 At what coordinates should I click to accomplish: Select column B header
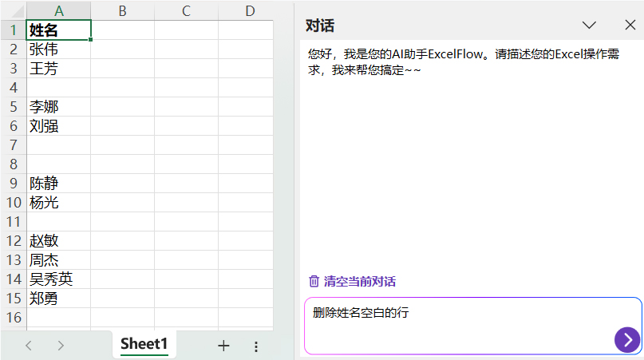point(122,11)
